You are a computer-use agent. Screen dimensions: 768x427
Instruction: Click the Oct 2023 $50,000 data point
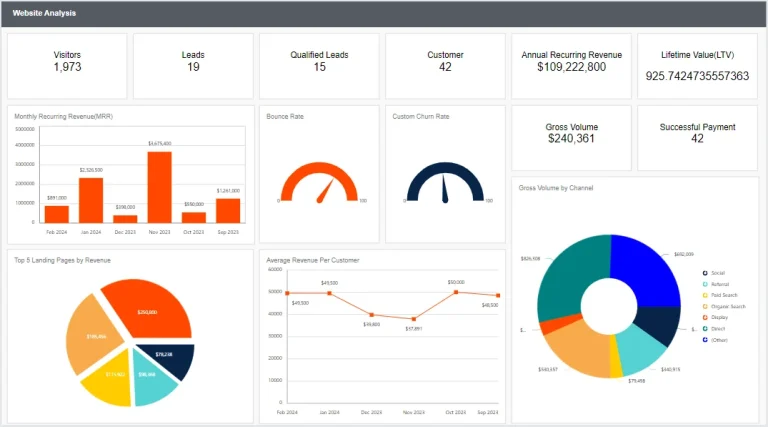456,292
